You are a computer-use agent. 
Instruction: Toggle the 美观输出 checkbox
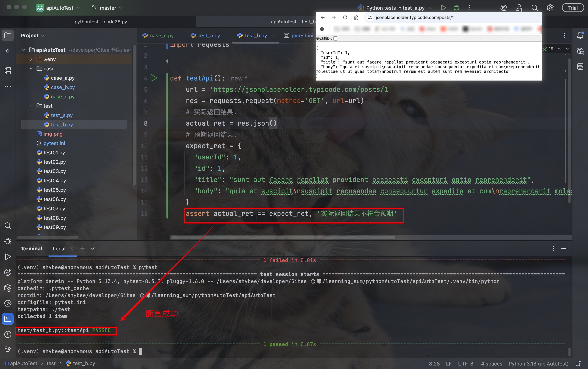point(335,38)
